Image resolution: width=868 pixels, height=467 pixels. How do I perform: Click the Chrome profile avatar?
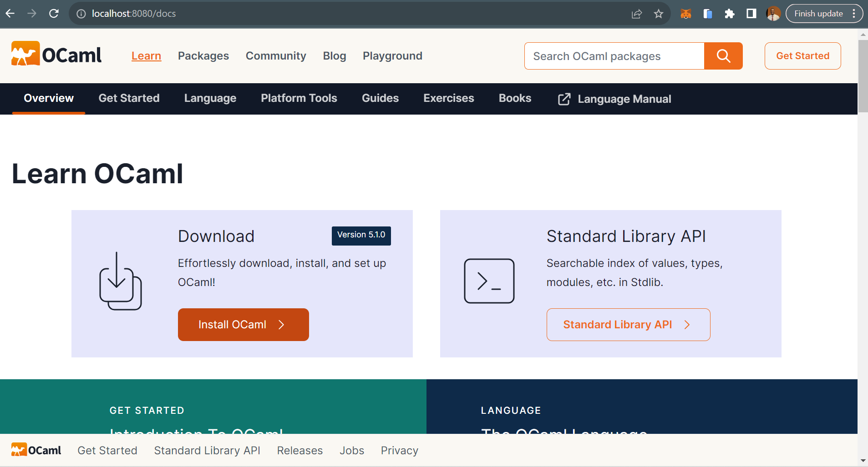[x=773, y=13]
